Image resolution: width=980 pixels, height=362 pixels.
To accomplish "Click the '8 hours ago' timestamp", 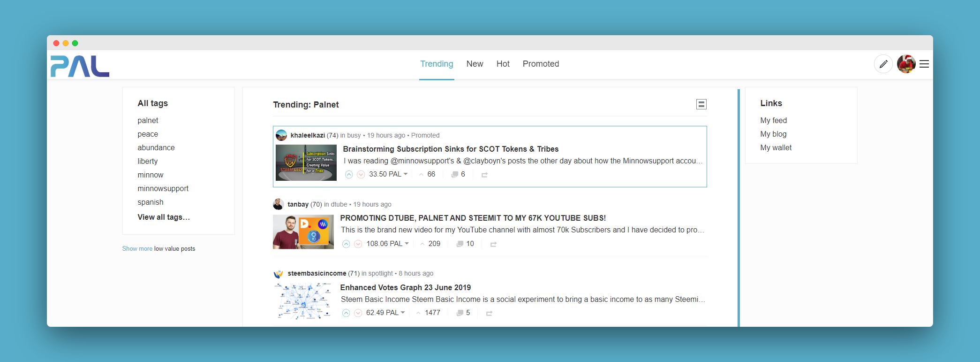I will pos(416,273).
